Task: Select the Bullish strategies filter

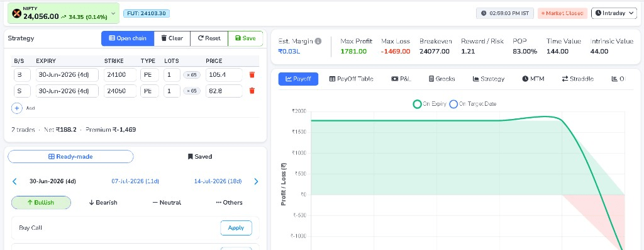Action: 41,203
